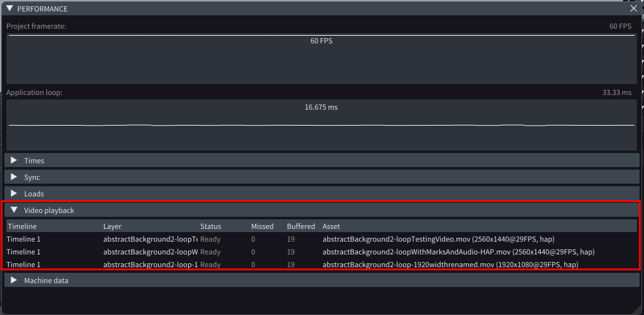
Task: Open the Loads section
Action: [14, 193]
